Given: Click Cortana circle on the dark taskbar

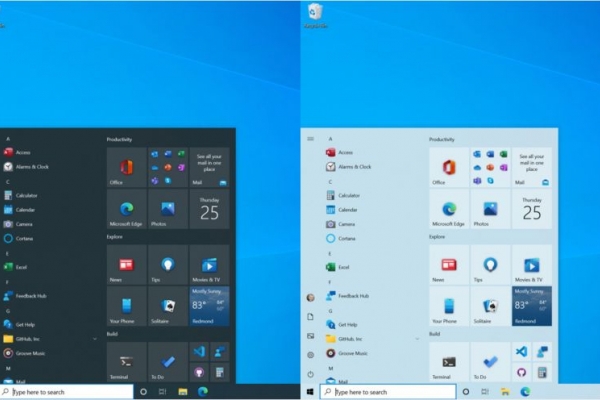Looking at the screenshot, I should (143, 392).
